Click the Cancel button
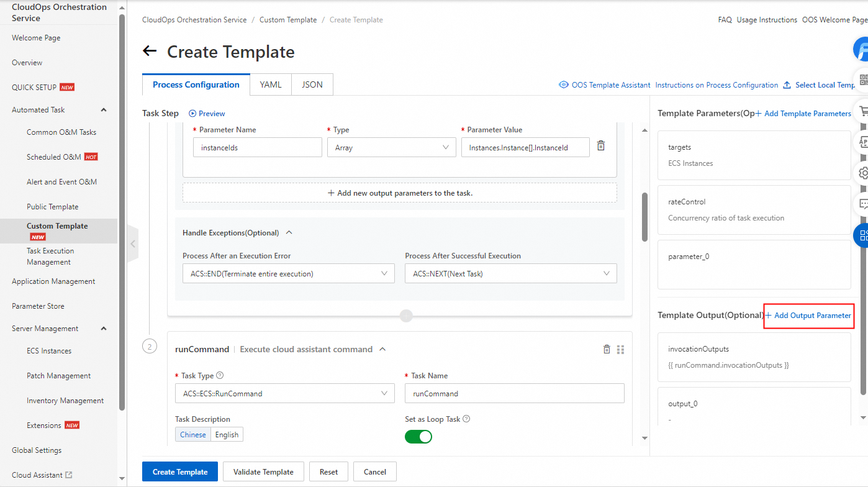The height and width of the screenshot is (487, 868). 375,472
